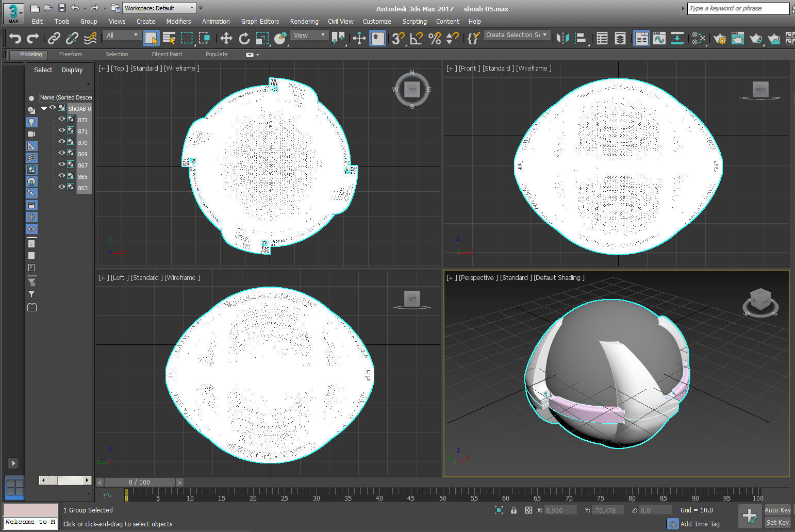Open the Scene Explorer options dropdown arrow
This screenshot has width=795, height=532.
(88, 84)
